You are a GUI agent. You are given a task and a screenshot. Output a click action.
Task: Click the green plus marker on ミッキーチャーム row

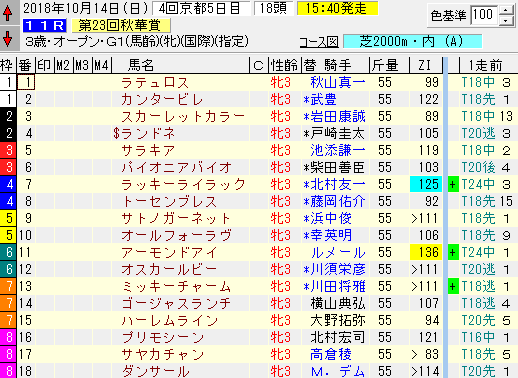tap(452, 286)
